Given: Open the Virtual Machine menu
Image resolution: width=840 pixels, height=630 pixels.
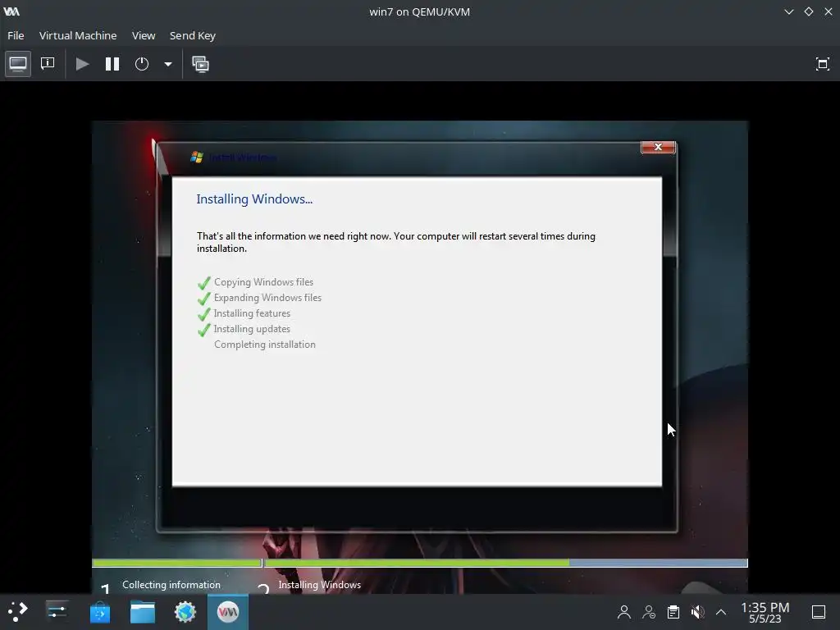Looking at the screenshot, I should coord(78,35).
